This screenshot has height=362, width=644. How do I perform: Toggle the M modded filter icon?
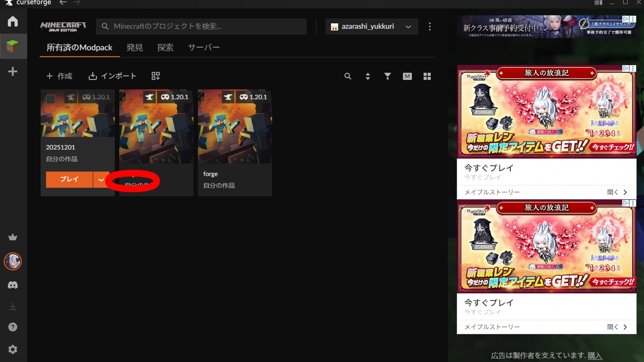tap(407, 76)
